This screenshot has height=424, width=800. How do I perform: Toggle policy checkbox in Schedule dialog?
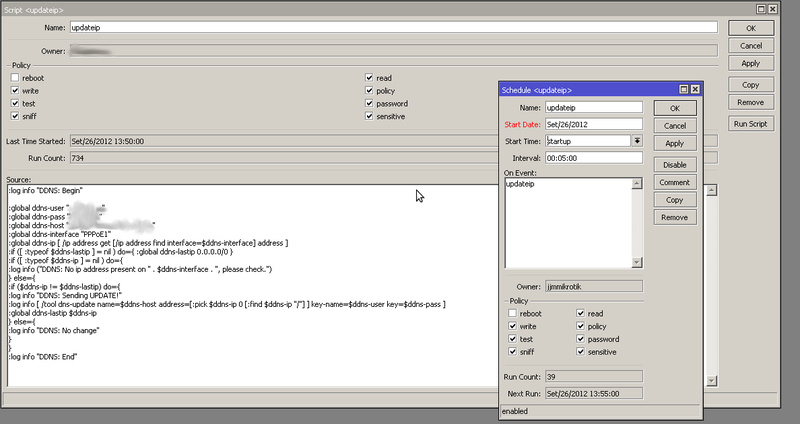pyautogui.click(x=581, y=326)
